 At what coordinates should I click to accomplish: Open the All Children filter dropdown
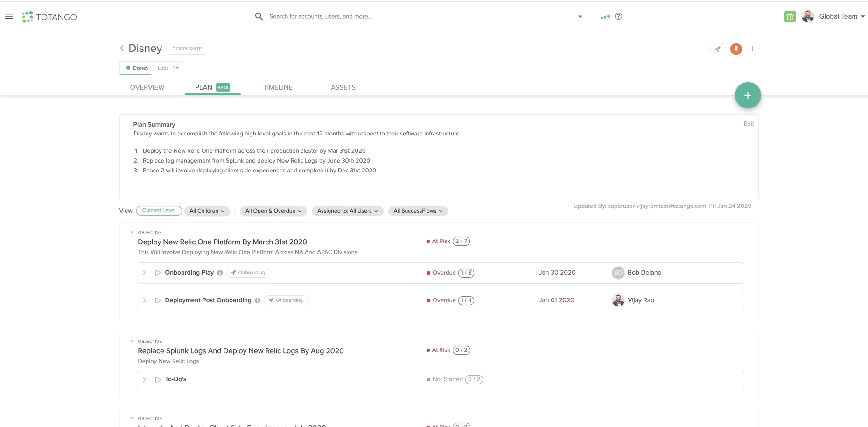tap(207, 211)
